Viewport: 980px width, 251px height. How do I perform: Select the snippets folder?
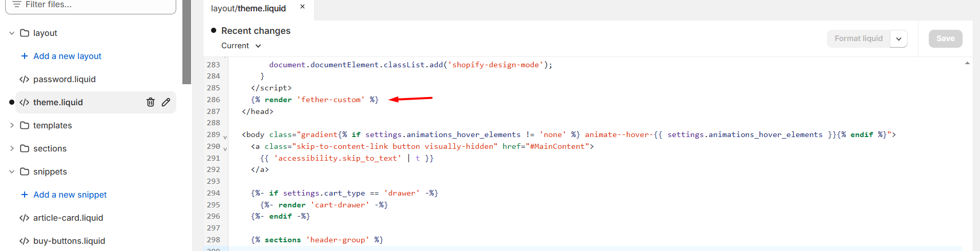(x=50, y=171)
